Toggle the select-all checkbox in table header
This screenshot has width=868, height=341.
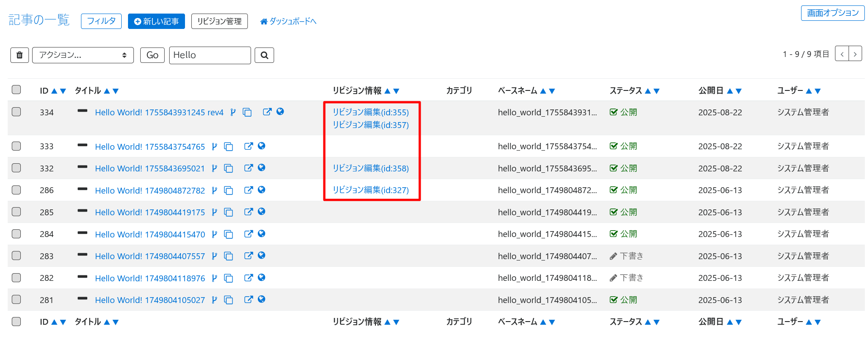coord(16,90)
